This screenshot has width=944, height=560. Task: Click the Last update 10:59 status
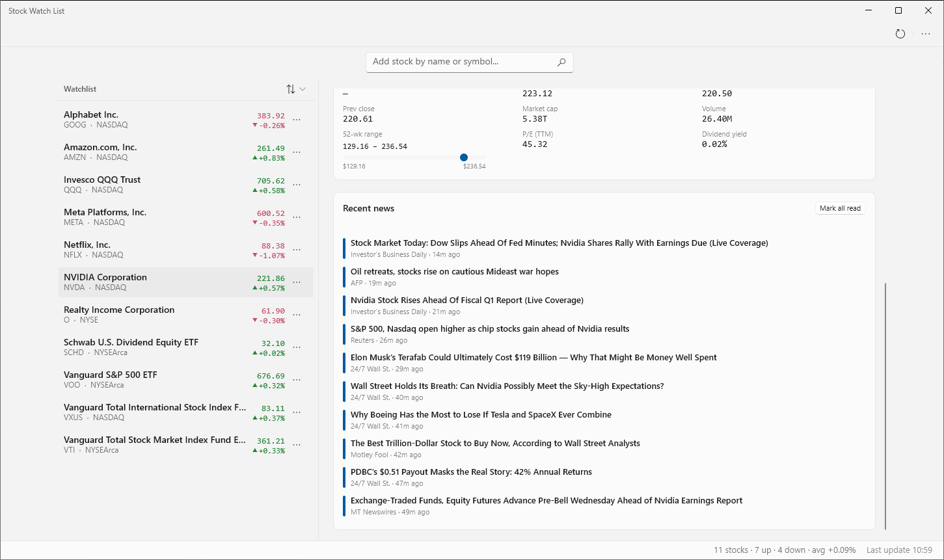900,550
